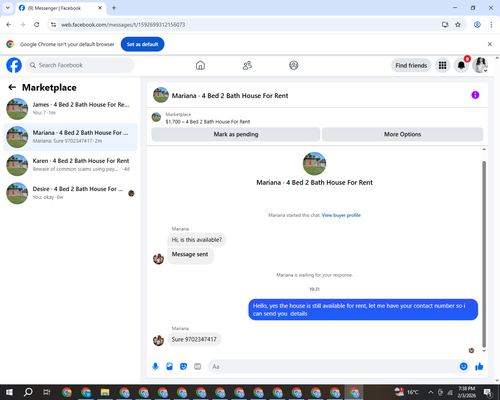The image size is (500, 400).
Task: Click the 'Sure 9702347417' message bubble
Action: pyautogui.click(x=194, y=339)
